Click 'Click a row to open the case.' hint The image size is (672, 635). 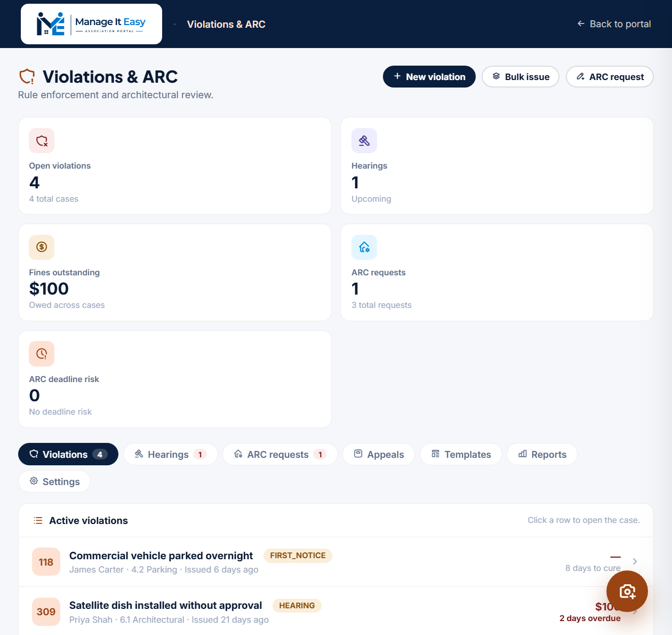point(584,520)
